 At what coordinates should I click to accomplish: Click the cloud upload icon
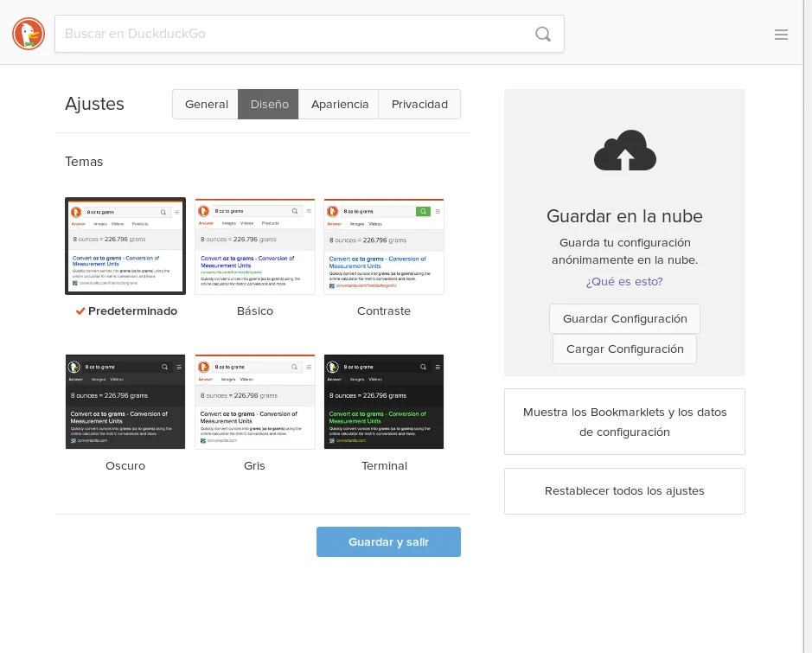[x=624, y=151]
